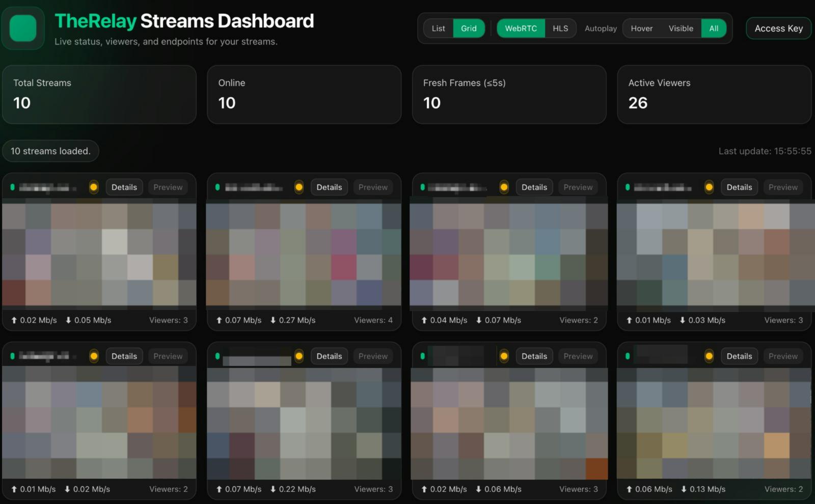Image resolution: width=815 pixels, height=504 pixels.
Task: Click the video thumbnail of the 0.03 Mb/s download stream
Action: (x=714, y=255)
